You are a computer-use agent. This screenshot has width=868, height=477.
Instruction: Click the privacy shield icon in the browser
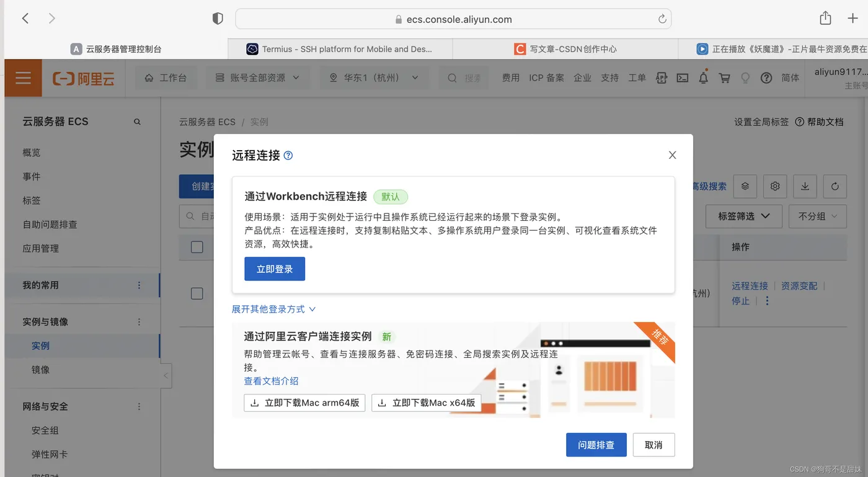(x=218, y=19)
